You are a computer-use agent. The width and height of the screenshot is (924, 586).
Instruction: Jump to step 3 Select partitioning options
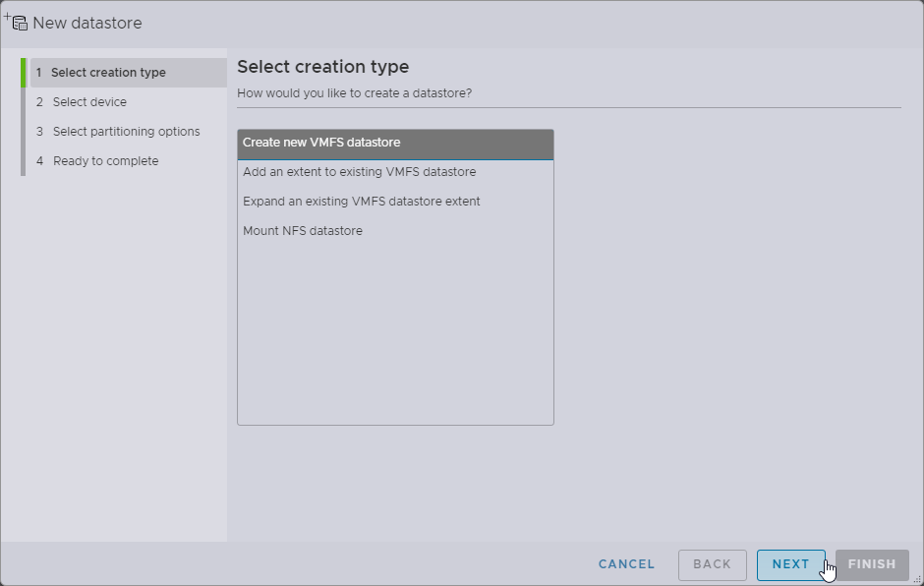126,132
